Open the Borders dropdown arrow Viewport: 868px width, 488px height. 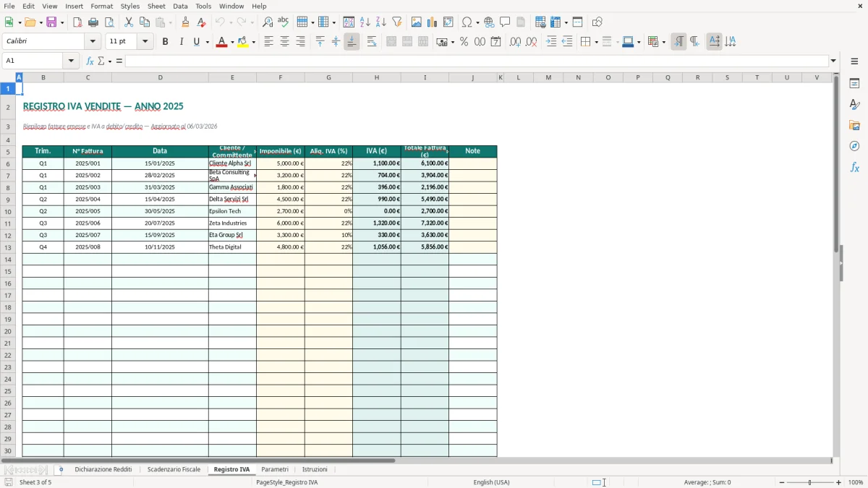click(x=595, y=42)
